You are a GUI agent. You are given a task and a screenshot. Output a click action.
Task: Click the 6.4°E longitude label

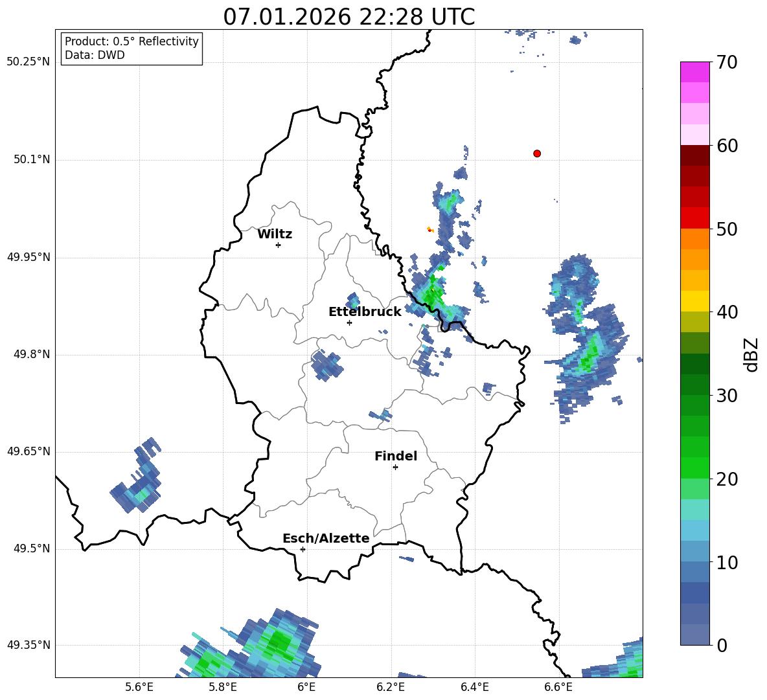click(474, 687)
